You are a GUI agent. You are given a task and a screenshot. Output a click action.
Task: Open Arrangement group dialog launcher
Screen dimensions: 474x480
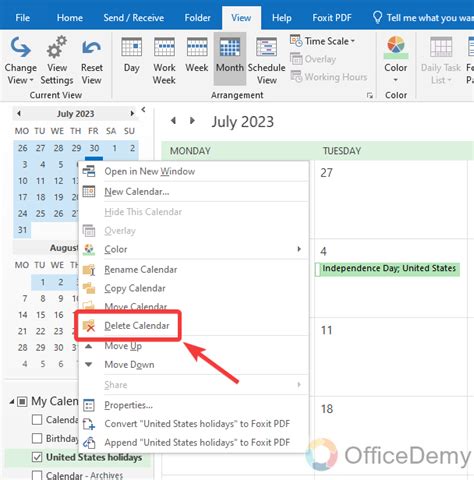click(369, 96)
